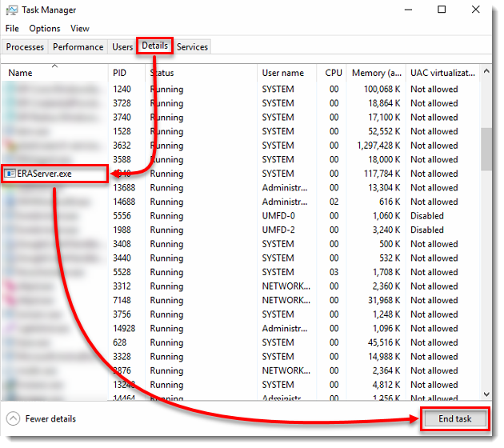This screenshot has width=504, height=448.
Task: Sort by the CPU column header
Action: [331, 73]
